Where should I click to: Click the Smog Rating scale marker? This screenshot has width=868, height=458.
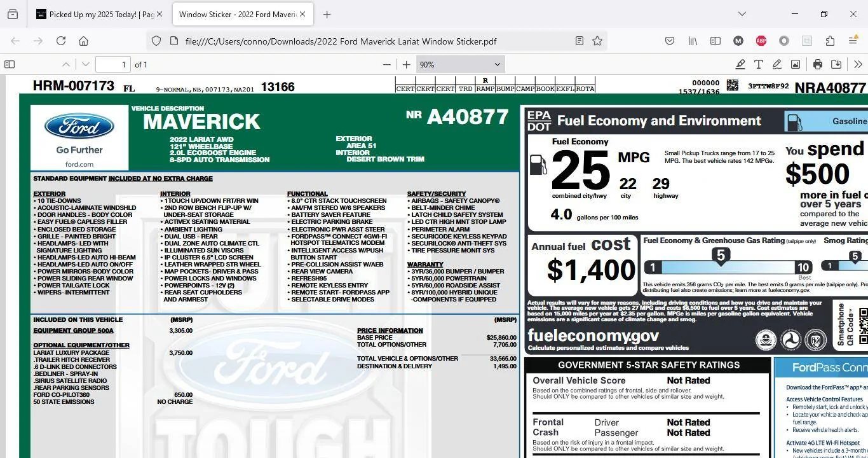[855, 257]
